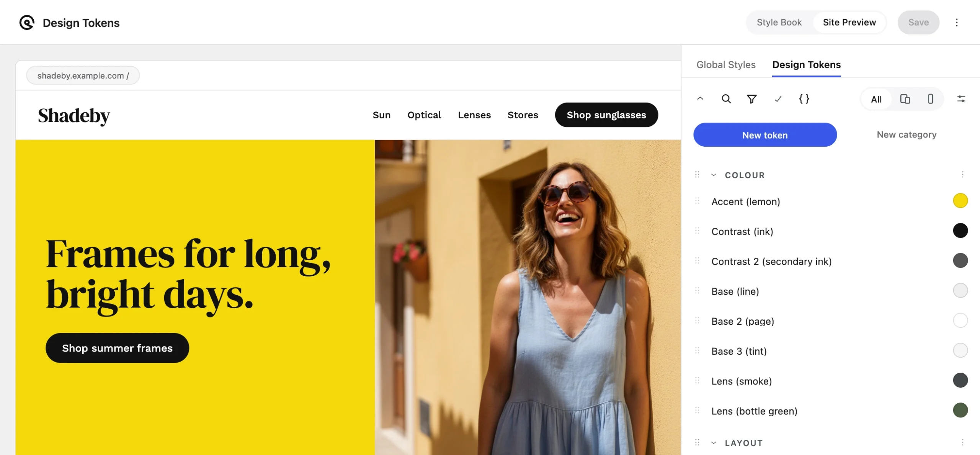Select the mobile device filter icon

[x=931, y=99]
